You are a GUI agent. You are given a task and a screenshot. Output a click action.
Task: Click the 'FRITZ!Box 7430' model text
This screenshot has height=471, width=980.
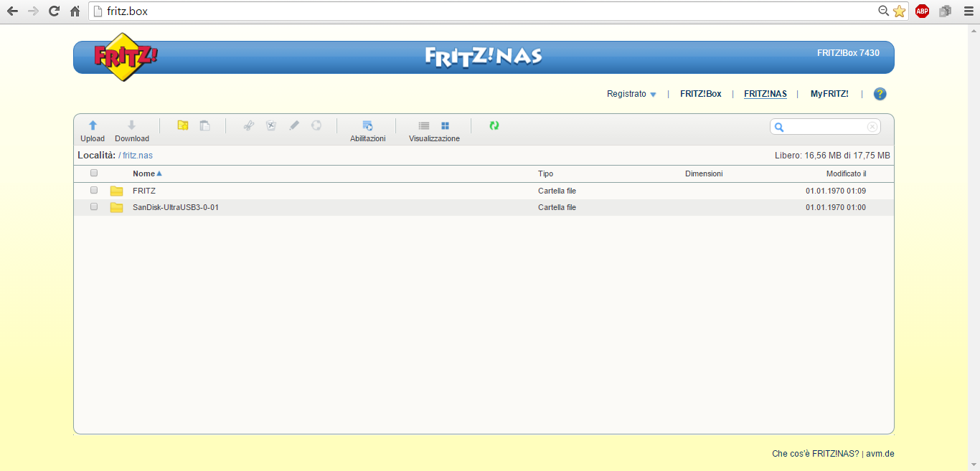pyautogui.click(x=848, y=53)
